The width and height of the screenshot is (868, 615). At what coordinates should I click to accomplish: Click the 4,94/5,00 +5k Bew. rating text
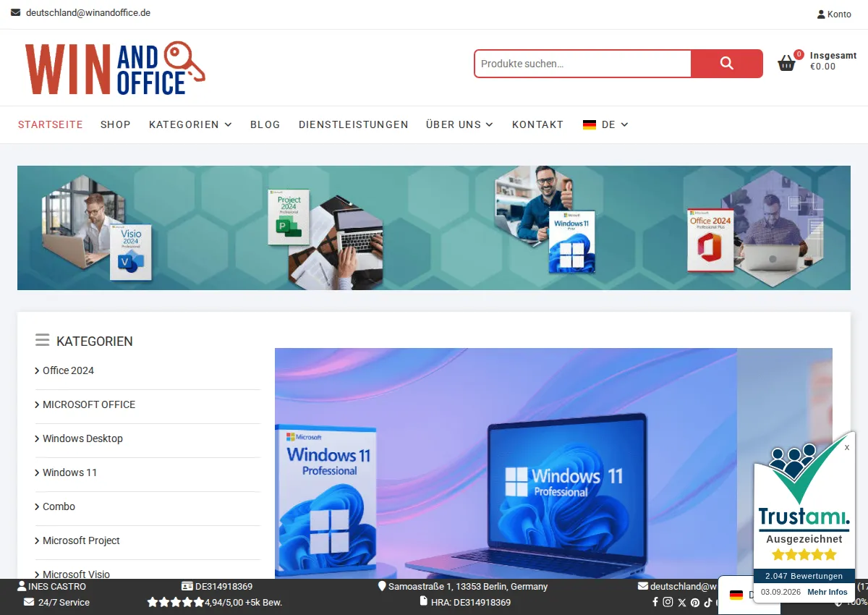pyautogui.click(x=243, y=602)
